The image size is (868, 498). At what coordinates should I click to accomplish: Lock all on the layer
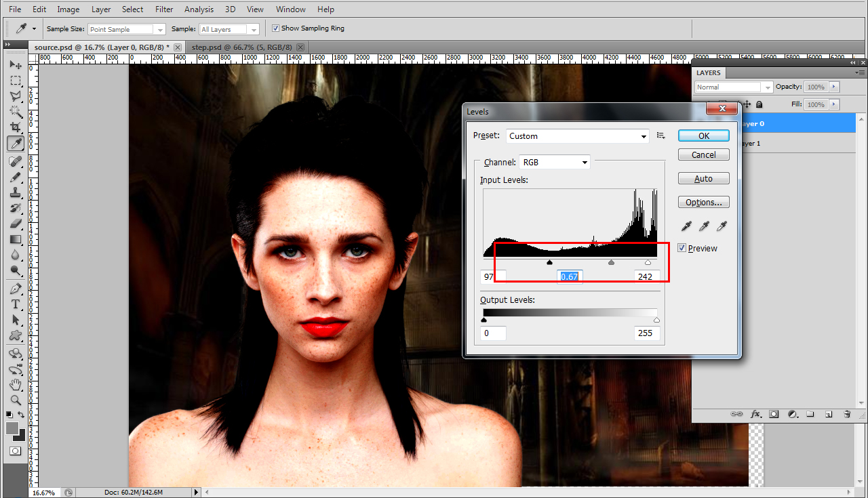point(759,104)
